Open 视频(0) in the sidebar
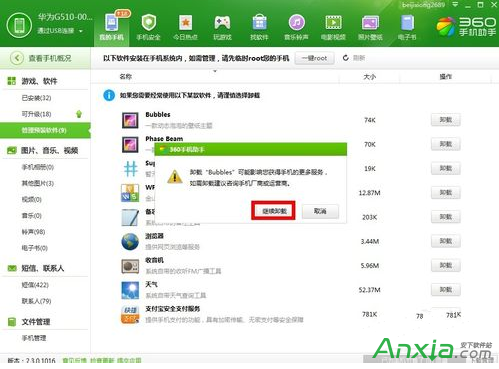 32,199
